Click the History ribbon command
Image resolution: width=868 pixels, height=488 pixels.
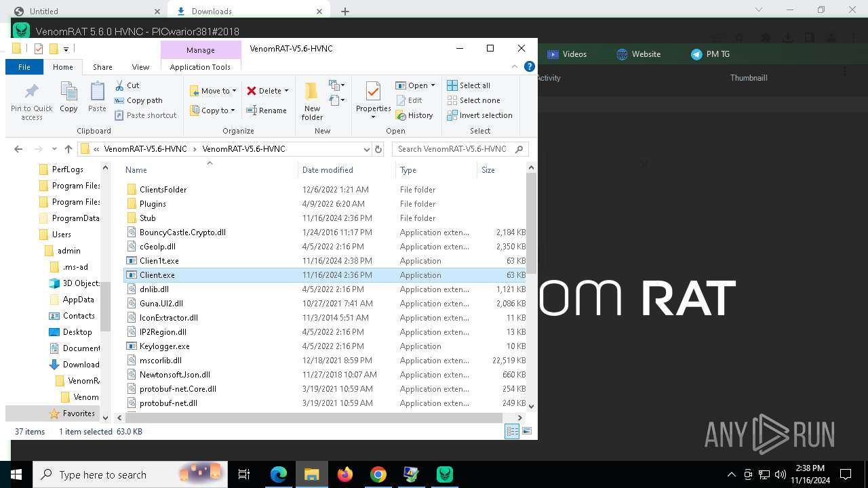coord(414,115)
